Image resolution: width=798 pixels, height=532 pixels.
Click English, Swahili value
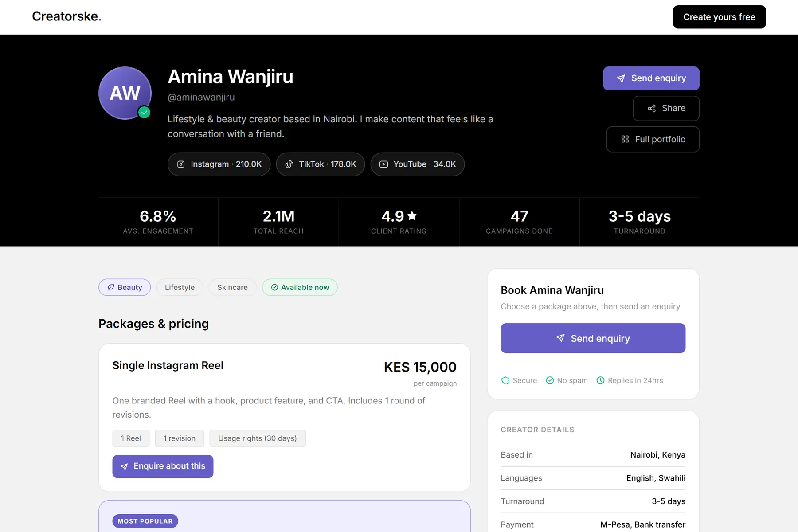pyautogui.click(x=656, y=478)
